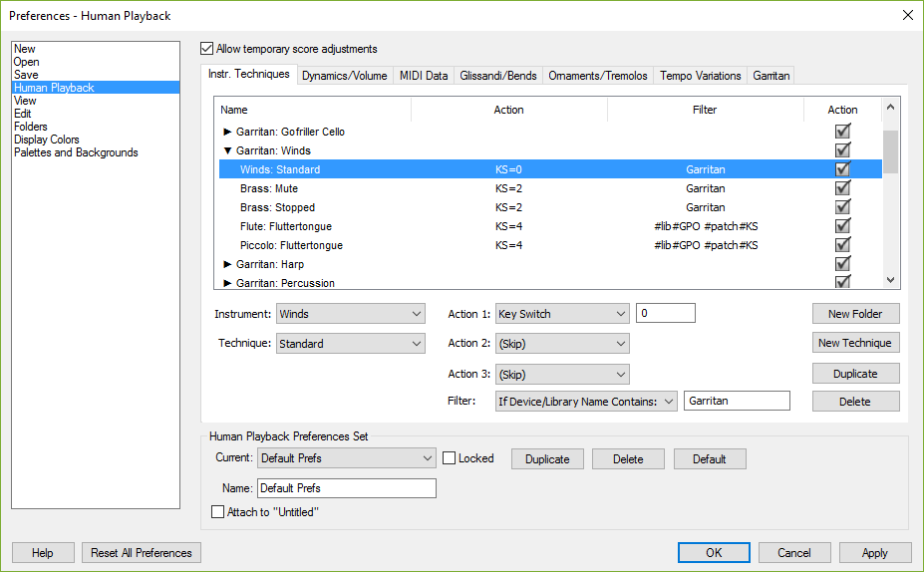The image size is (924, 572).
Task: Select the Brass: Mute technique row
Action: [550, 188]
